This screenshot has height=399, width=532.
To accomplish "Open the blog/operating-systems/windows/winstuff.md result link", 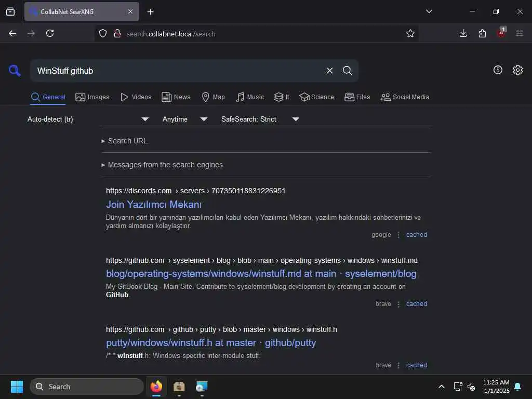I will pos(261,274).
